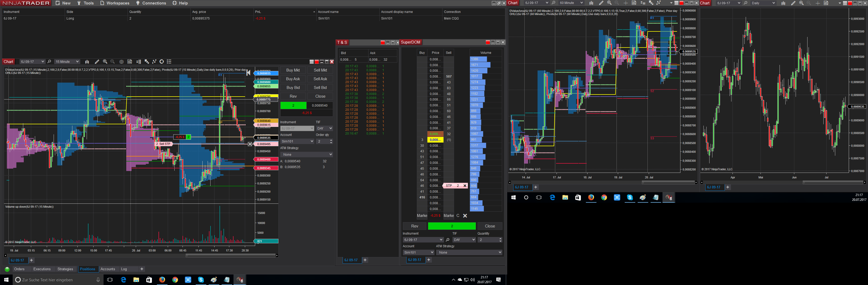Screen dimensions: 868x285
Task: Toggle Data Box in the Daily chart
Action: (826, 3)
